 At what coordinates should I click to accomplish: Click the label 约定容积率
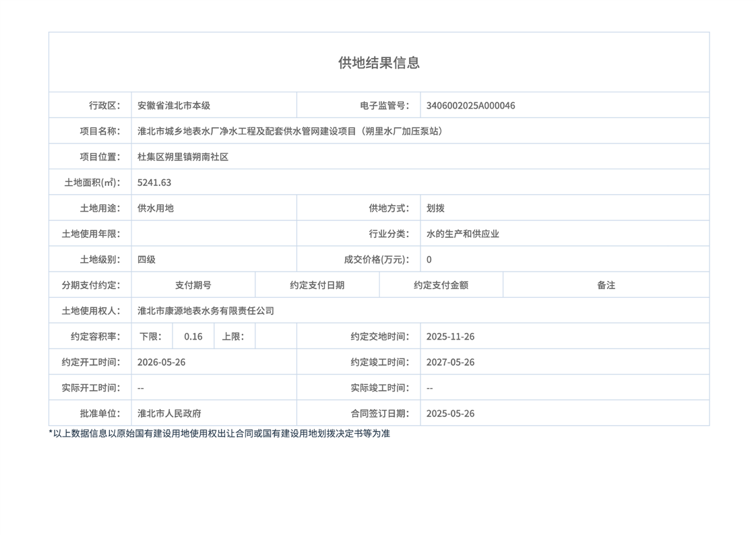coord(96,336)
